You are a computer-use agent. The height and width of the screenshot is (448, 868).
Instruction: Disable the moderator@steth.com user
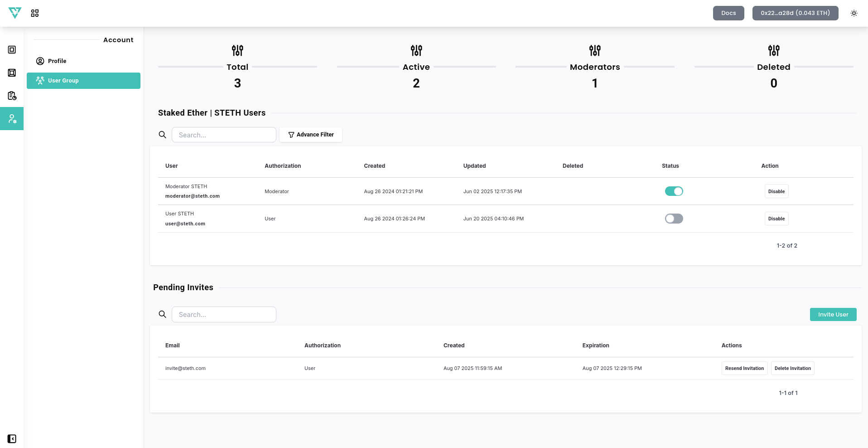point(776,191)
